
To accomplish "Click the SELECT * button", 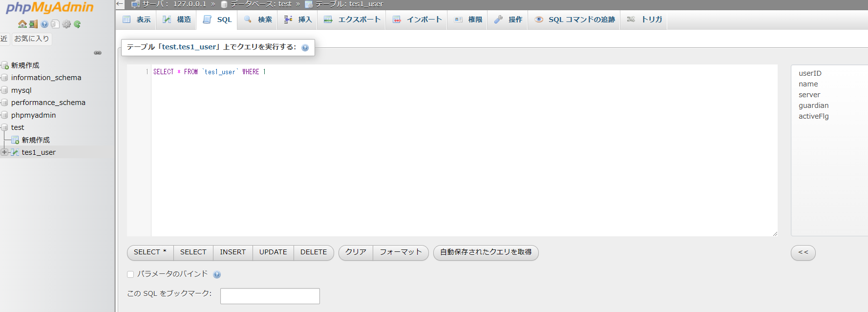I will click(150, 252).
